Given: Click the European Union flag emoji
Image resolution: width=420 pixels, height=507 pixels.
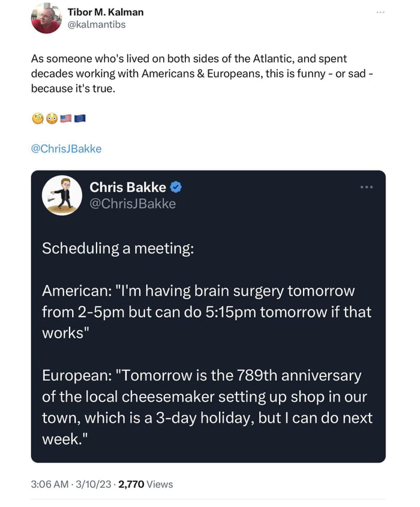Looking at the screenshot, I should click(x=80, y=118).
